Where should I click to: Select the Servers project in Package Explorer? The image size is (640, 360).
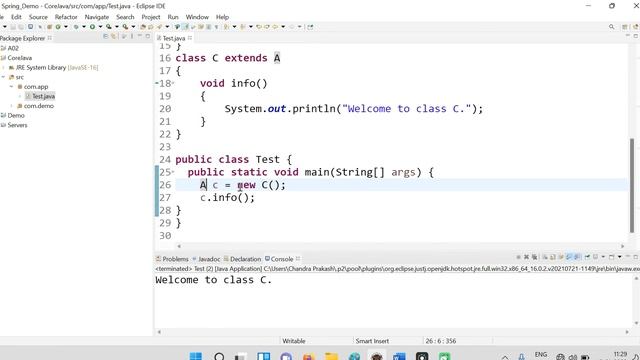[x=14, y=125]
